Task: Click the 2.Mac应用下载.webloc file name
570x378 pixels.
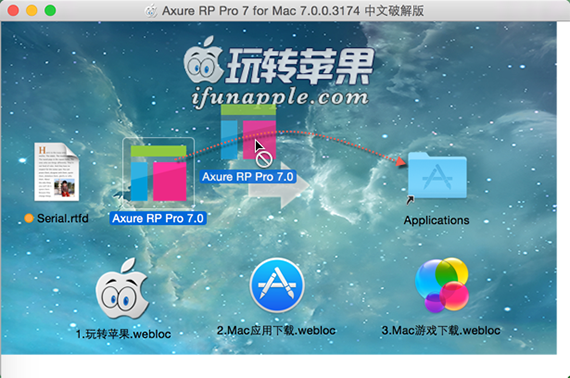Action: point(276,330)
